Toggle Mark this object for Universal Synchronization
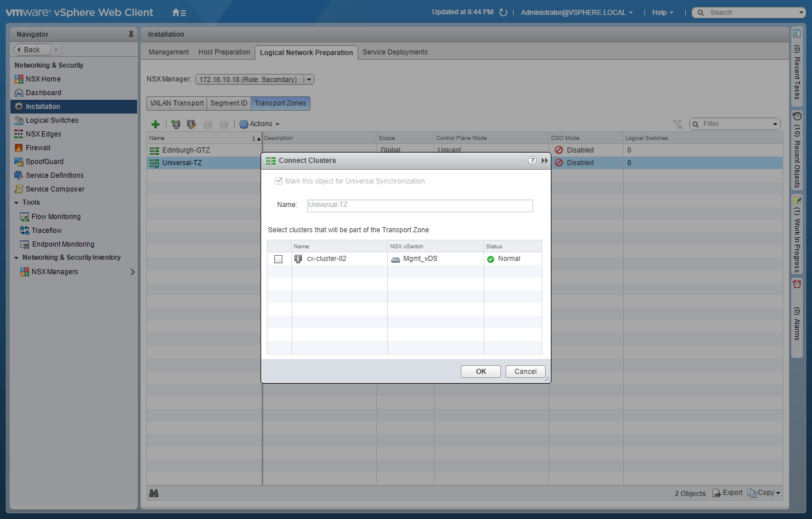Viewport: 812px width, 519px height. pyautogui.click(x=279, y=181)
